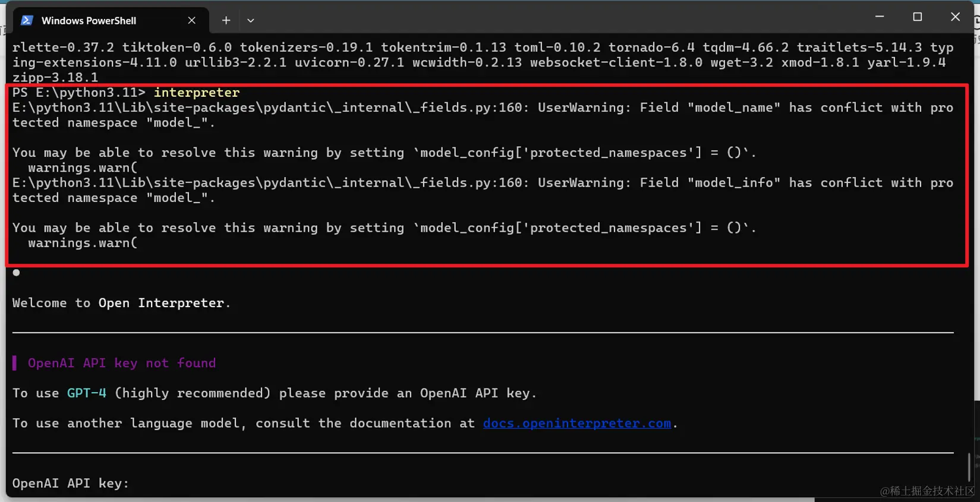The height and width of the screenshot is (502, 980).
Task: Click the Welcome to Open Interpreter line
Action: point(121,303)
